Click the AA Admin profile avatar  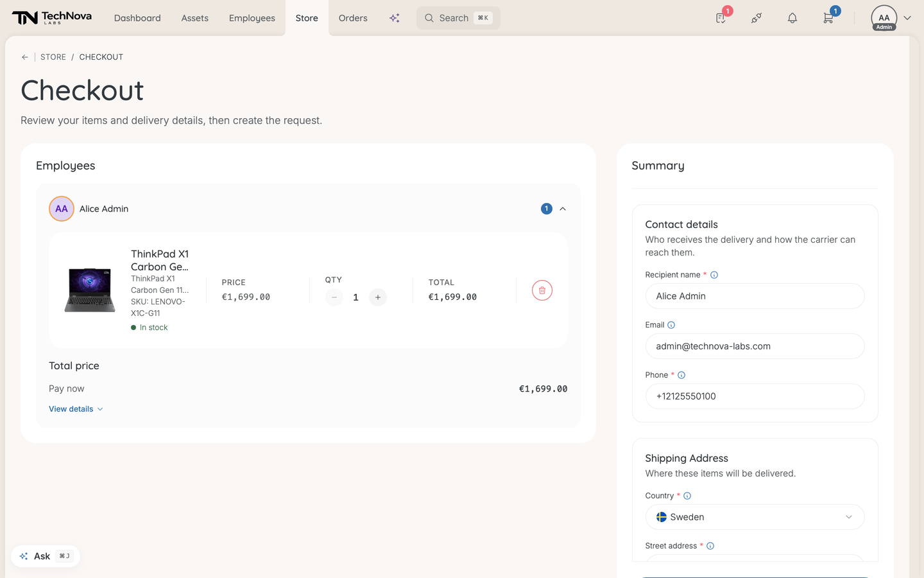pyautogui.click(x=884, y=18)
